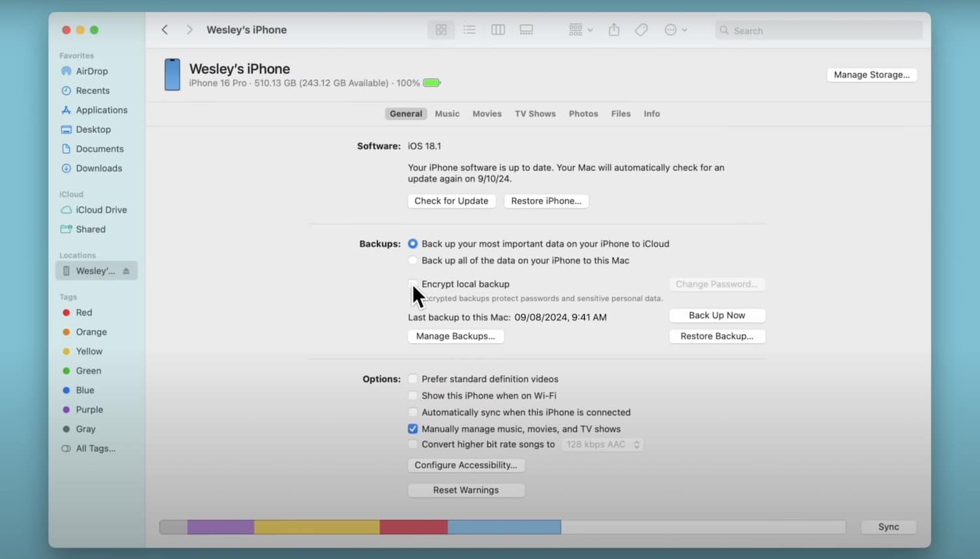The image size is (980, 559).
Task: Click Check for Update button
Action: 451,201
